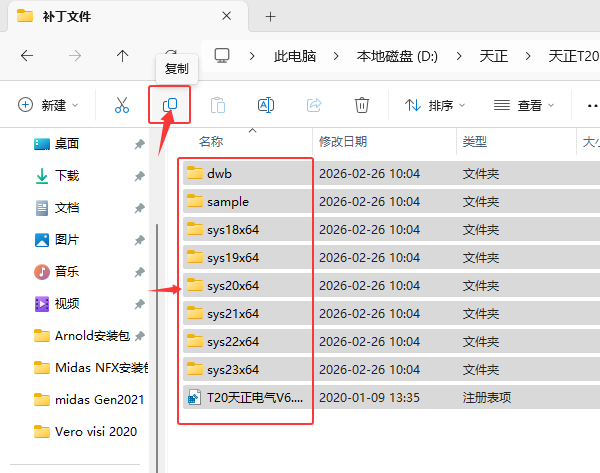The height and width of the screenshot is (473, 600).
Task: Open Arnold安装包 in the sidebar
Action: coord(92,336)
